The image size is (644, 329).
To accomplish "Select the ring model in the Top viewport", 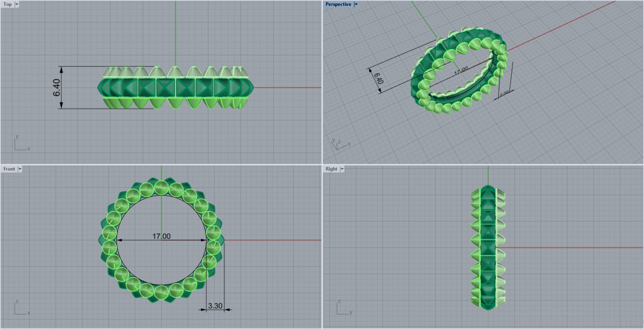I will click(x=175, y=87).
